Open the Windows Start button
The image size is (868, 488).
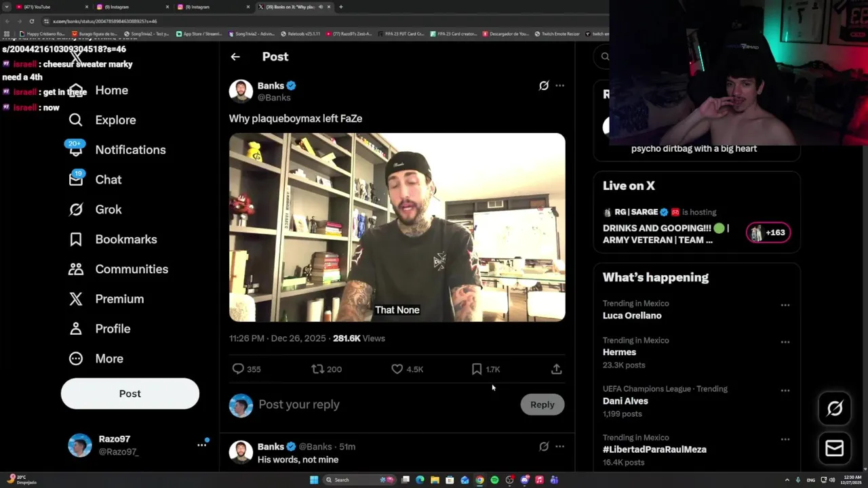point(314,480)
